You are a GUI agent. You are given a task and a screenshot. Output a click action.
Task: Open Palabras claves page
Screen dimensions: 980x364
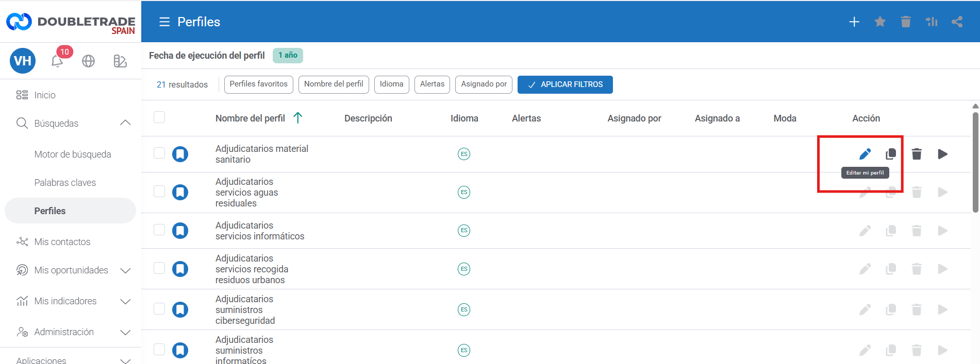(65, 183)
